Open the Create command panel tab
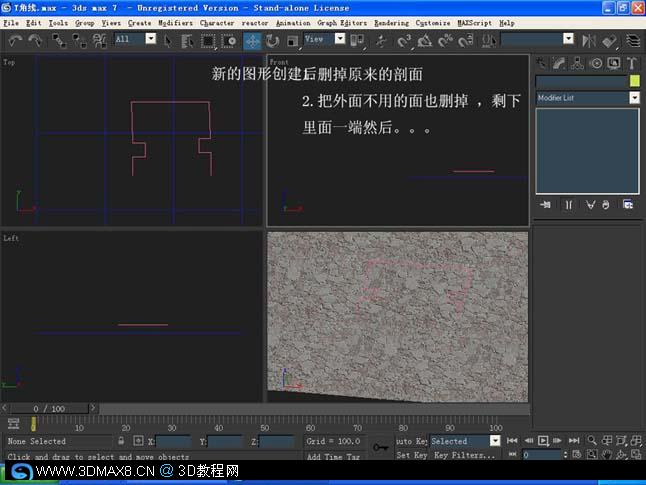The image size is (646, 485). (541, 63)
